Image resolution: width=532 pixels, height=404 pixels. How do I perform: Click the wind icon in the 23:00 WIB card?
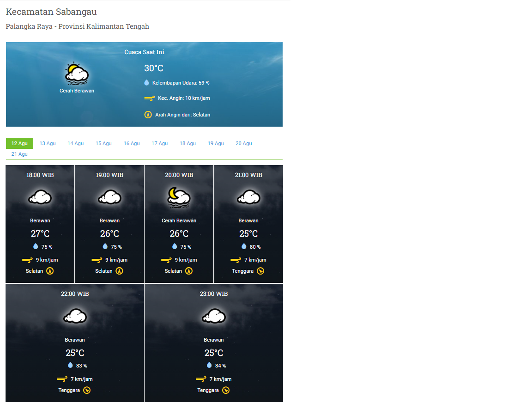click(201, 379)
